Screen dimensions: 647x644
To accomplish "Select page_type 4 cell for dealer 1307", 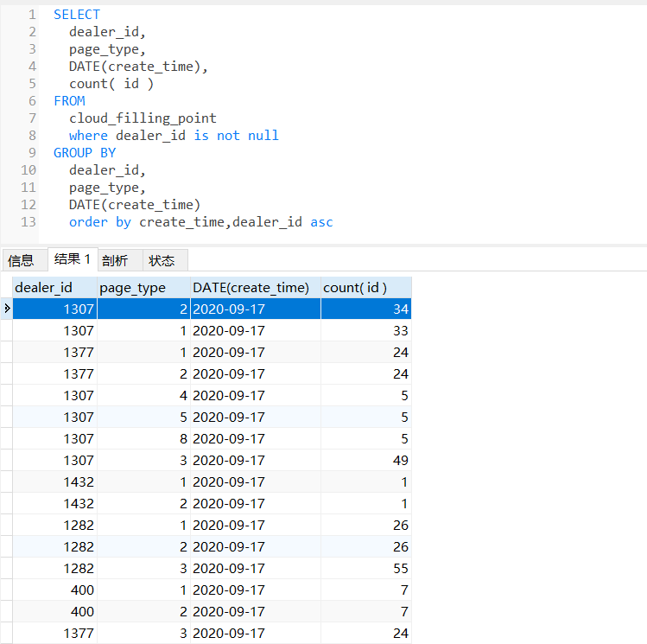I will pyautogui.click(x=143, y=396).
